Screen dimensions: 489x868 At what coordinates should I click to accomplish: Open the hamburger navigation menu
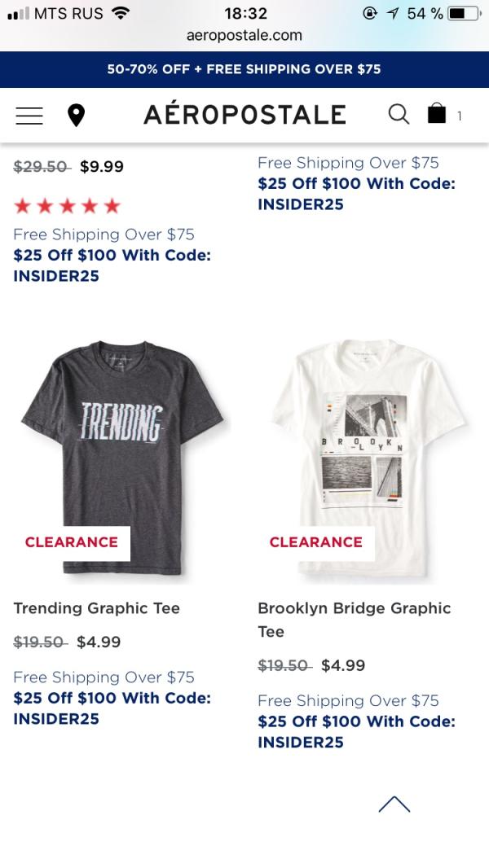click(29, 116)
